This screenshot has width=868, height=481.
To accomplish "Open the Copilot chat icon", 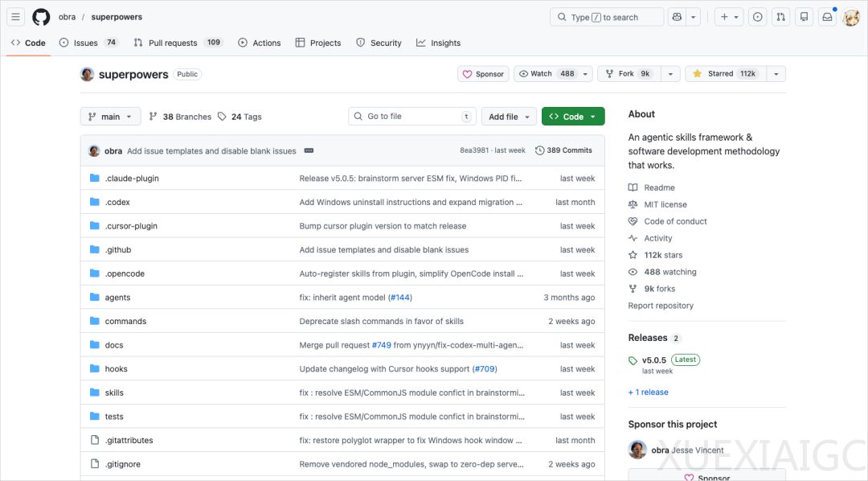I will pos(677,17).
